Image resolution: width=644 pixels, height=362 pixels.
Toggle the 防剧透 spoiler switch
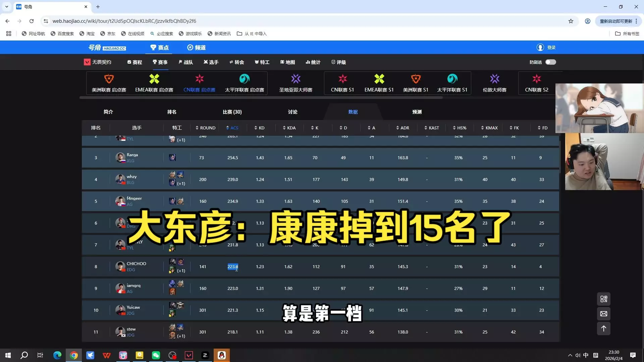tap(550, 62)
